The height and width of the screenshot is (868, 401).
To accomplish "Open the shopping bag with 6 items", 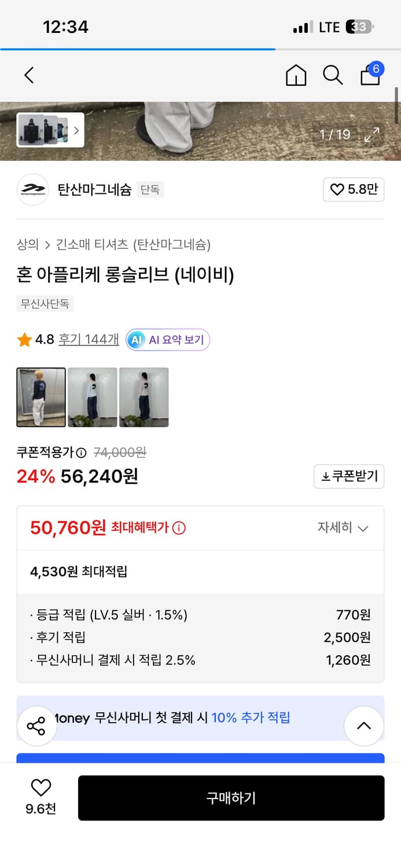I will (370, 76).
